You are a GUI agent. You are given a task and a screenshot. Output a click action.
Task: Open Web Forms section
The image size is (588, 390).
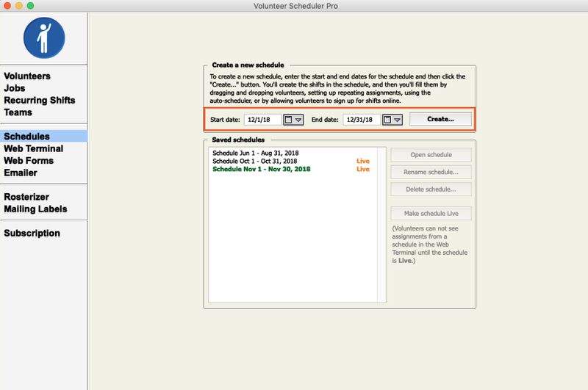[x=29, y=160]
